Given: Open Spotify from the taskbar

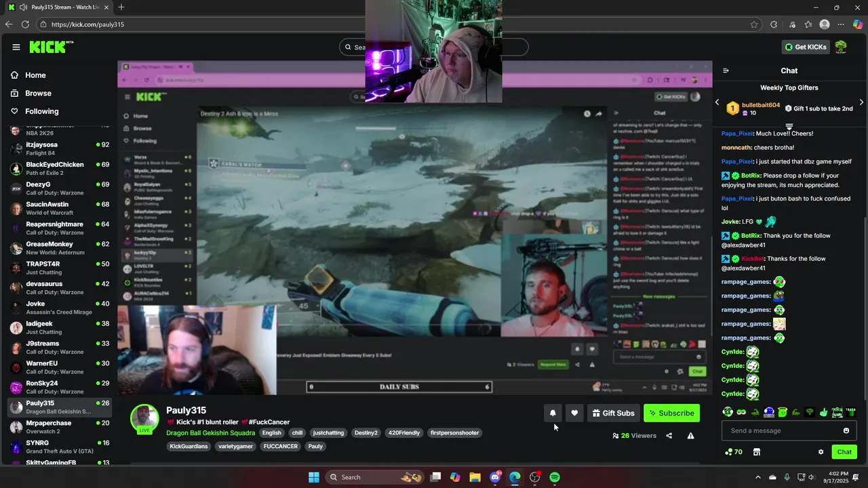Looking at the screenshot, I should [555, 477].
